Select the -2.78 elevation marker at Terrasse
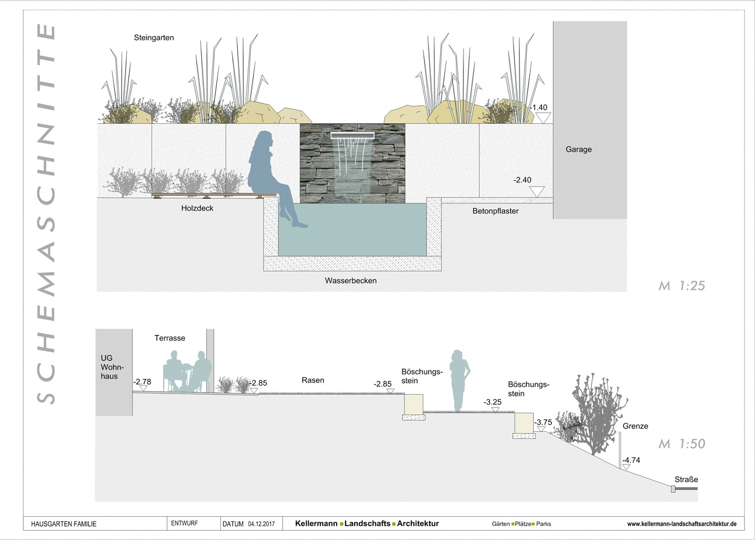The width and height of the screenshot is (756, 540). (142, 388)
